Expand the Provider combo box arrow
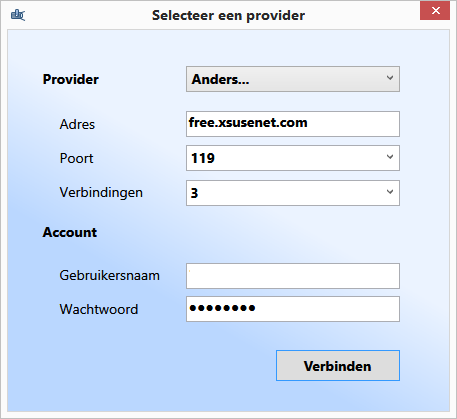 click(x=390, y=78)
